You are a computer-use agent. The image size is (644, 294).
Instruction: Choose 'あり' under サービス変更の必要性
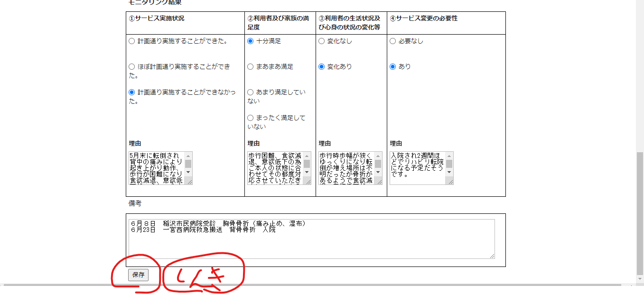[393, 67]
